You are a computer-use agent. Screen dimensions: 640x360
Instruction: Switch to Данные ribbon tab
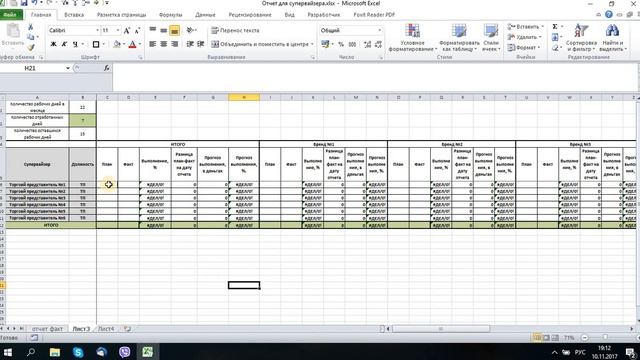pos(205,15)
